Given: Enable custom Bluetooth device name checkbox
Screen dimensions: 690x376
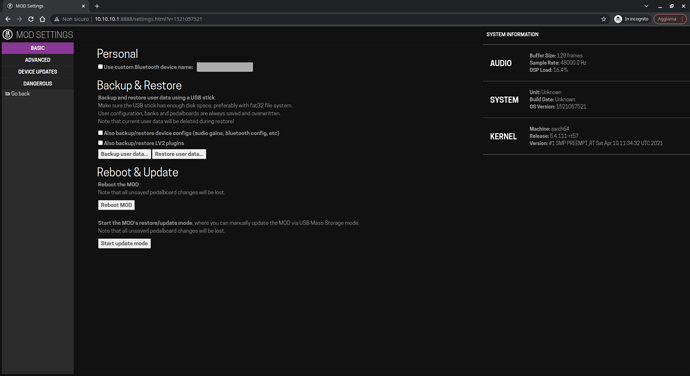Looking at the screenshot, I should pos(100,67).
